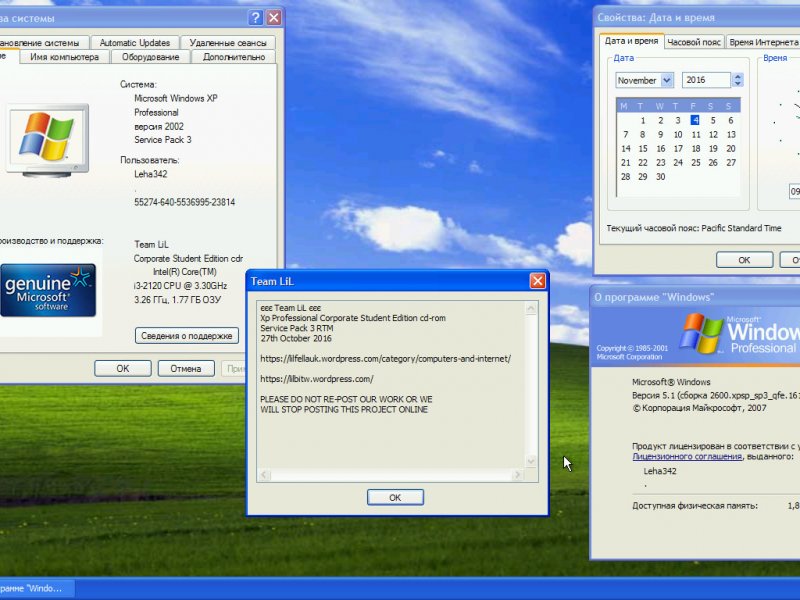The image size is (800, 600).
Task: Switch to the Часовой пояс tab
Action: pyautogui.click(x=694, y=42)
